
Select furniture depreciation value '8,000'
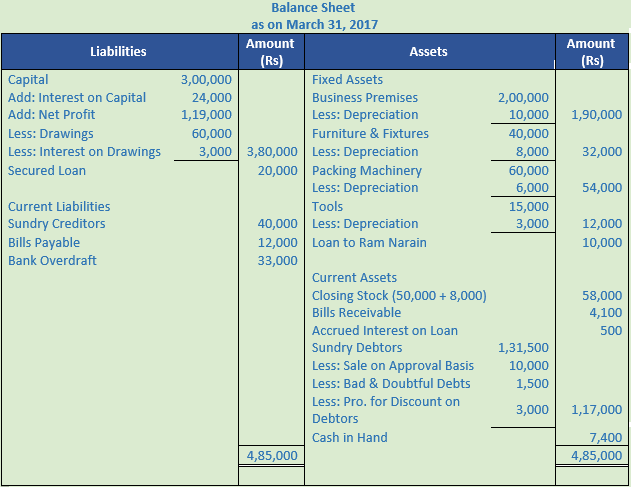coord(532,152)
